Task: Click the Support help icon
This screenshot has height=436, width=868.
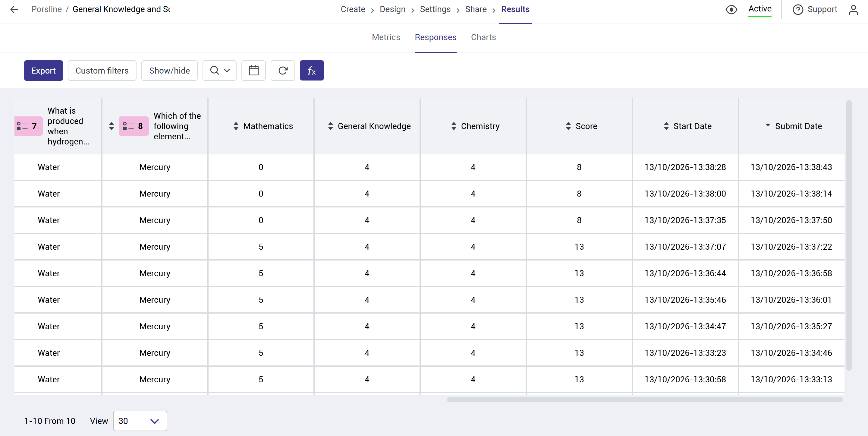Action: (x=797, y=9)
